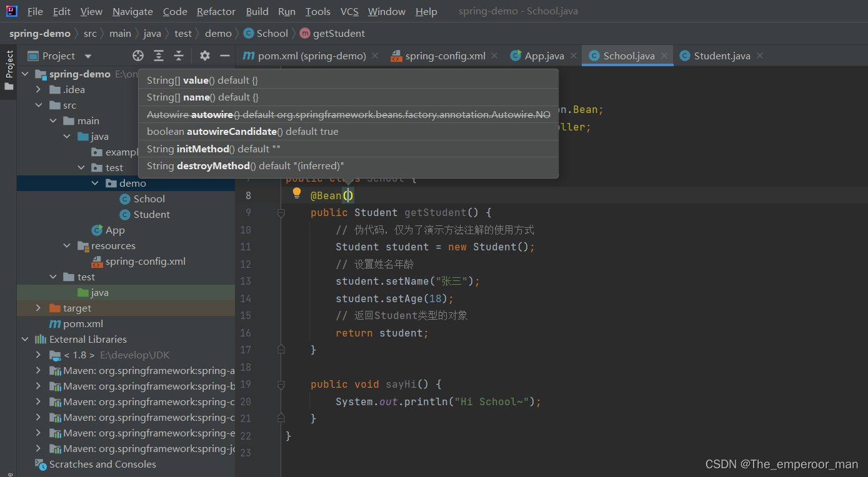Open the Window menu
Image resolution: width=868 pixels, height=477 pixels.
point(387,11)
